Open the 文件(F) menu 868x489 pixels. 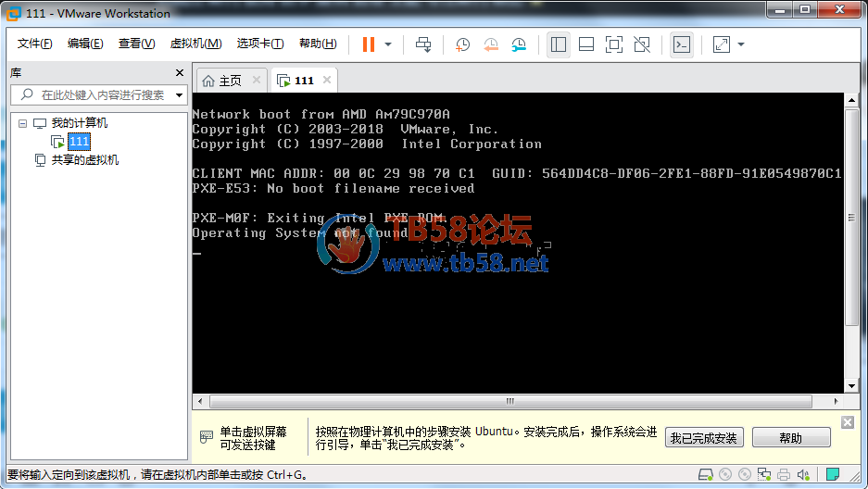pos(35,44)
